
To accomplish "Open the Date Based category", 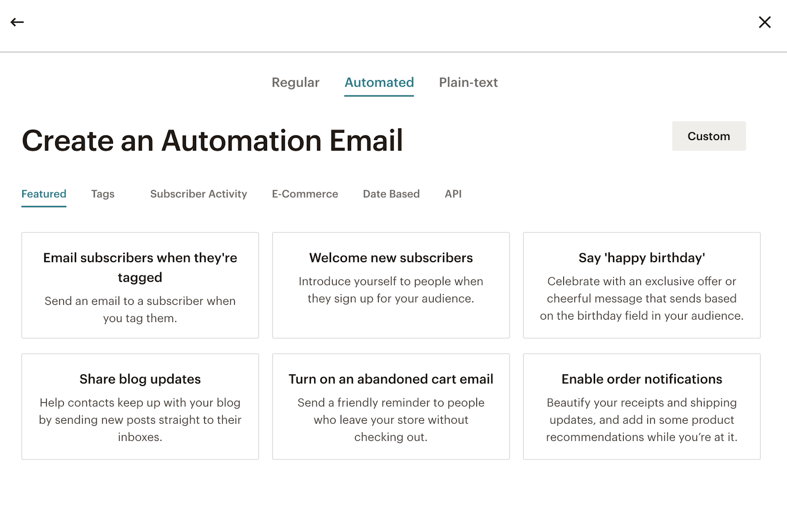I will click(x=392, y=194).
